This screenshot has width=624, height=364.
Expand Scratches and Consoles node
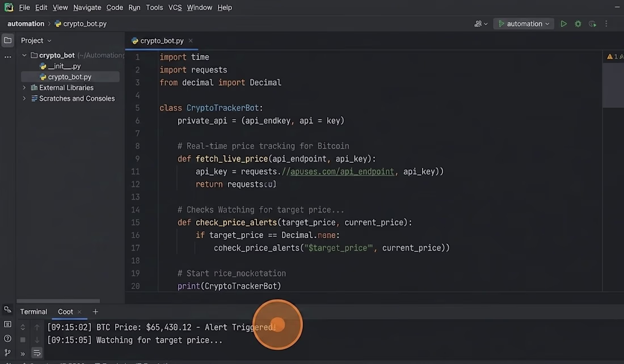[x=24, y=98]
